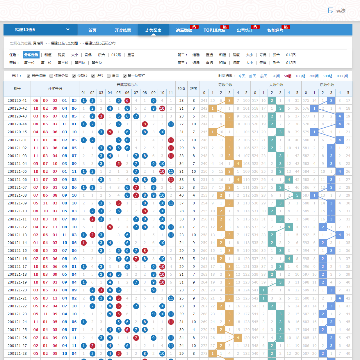Click the first nav tab carrying a red badge
360x360 pixels.
coord(184,30)
